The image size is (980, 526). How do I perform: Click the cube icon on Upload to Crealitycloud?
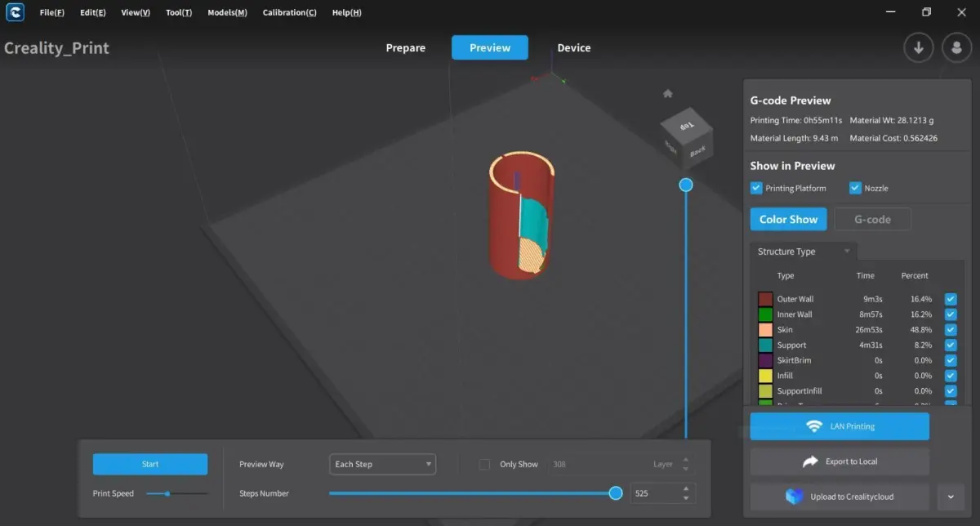click(x=795, y=497)
